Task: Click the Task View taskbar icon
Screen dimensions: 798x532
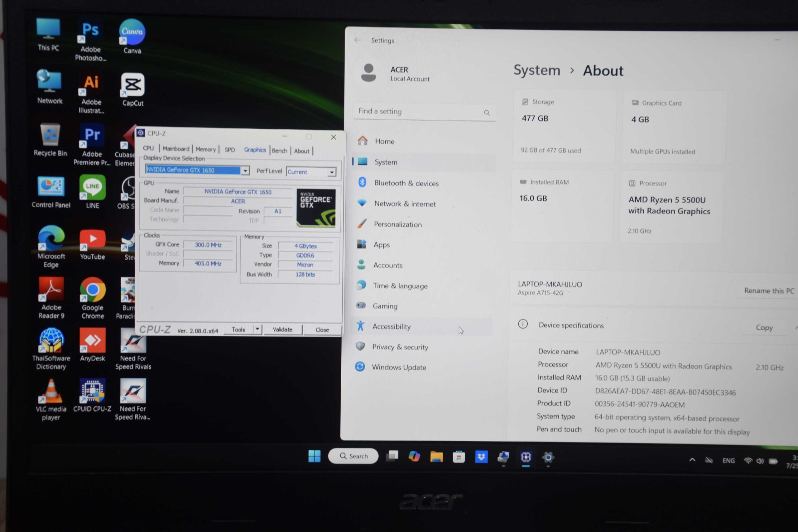Action: (x=392, y=456)
